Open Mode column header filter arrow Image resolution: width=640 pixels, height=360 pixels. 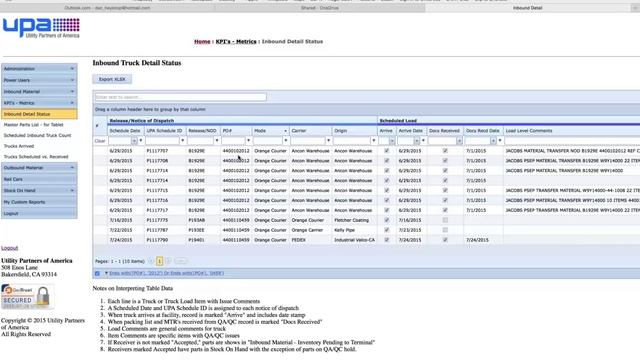[285, 131]
